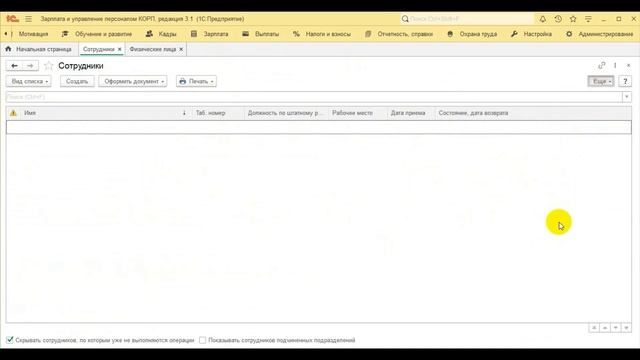The height and width of the screenshot is (360, 640).
Task: Toggle hide employees without operations checkbox
Action: [x=9, y=340]
